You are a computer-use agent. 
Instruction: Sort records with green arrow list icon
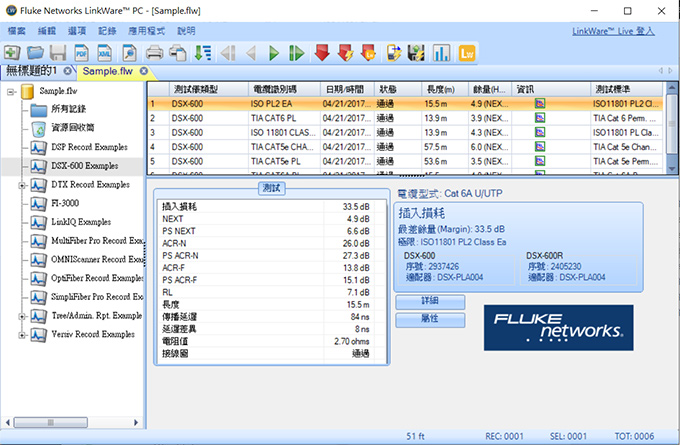(x=203, y=53)
